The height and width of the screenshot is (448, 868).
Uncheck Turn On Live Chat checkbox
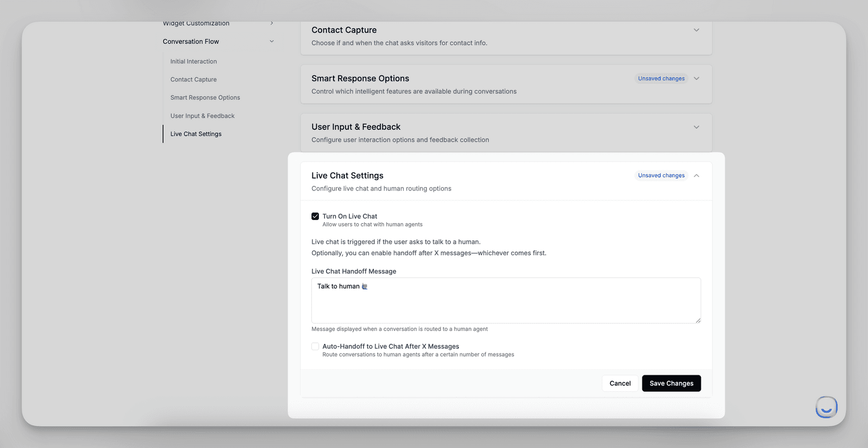315,216
